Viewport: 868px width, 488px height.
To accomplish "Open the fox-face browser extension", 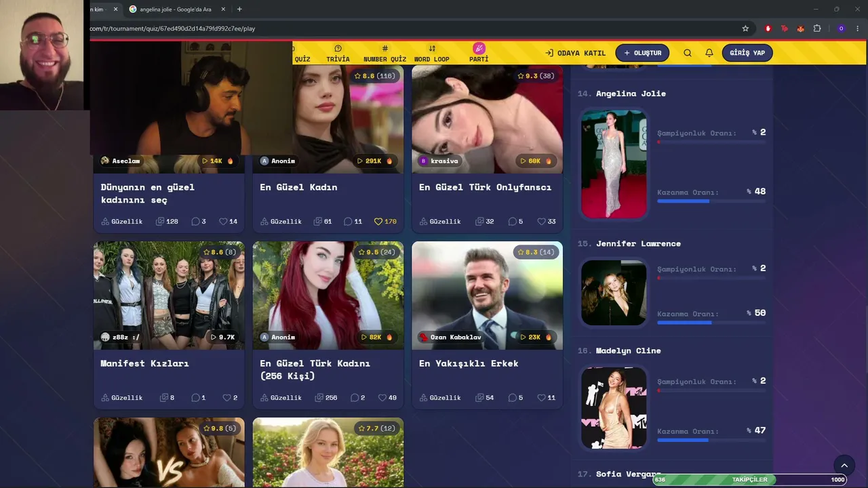I will click(x=801, y=28).
